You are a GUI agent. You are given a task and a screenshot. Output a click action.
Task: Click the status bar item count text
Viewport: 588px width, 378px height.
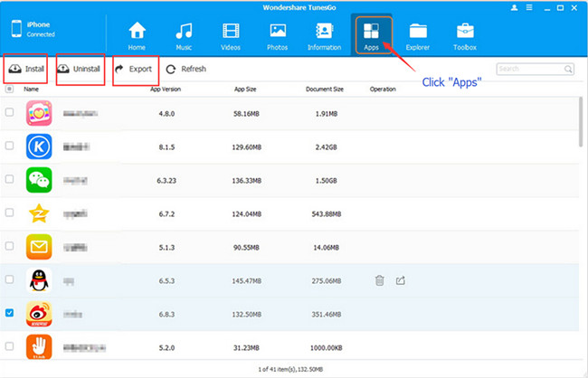[x=290, y=369]
